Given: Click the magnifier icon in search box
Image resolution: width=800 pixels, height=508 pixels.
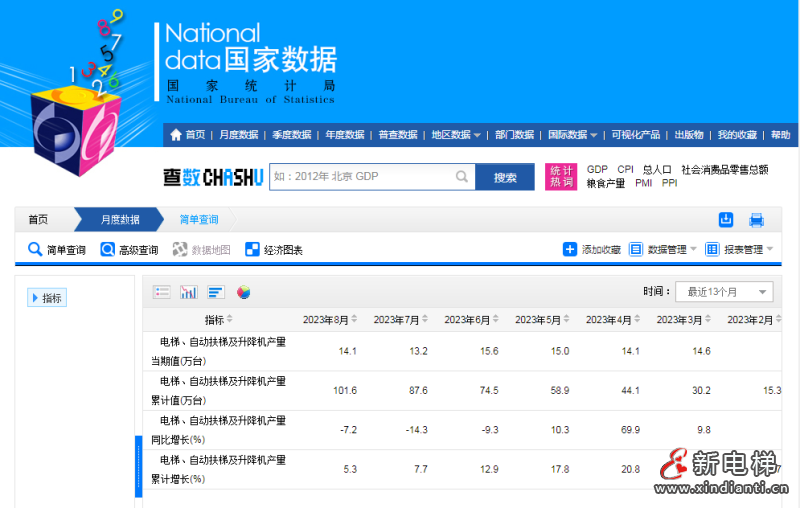Looking at the screenshot, I should click(x=462, y=177).
